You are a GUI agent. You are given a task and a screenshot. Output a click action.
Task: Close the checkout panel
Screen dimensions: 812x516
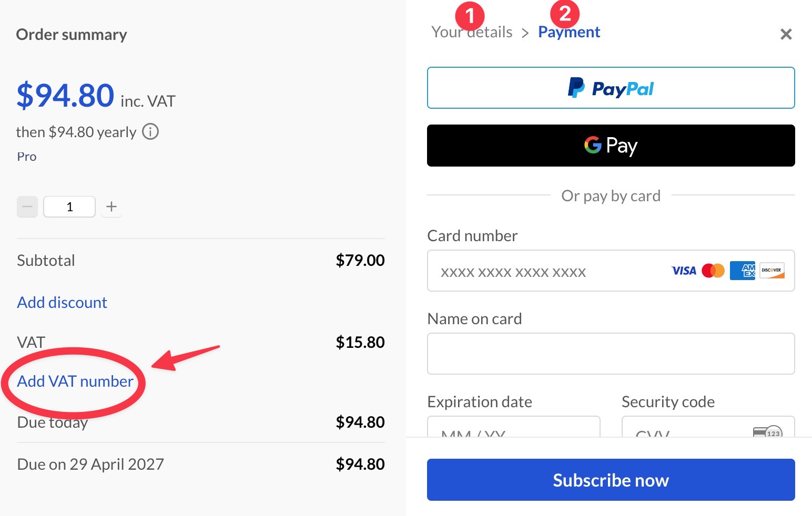pyautogui.click(x=786, y=34)
